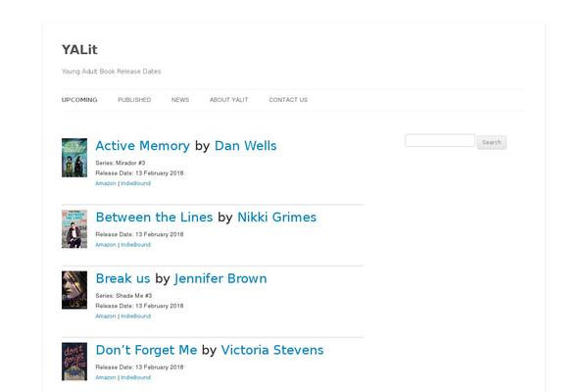
Task: Open the Active Memory title link
Action: coord(142,146)
